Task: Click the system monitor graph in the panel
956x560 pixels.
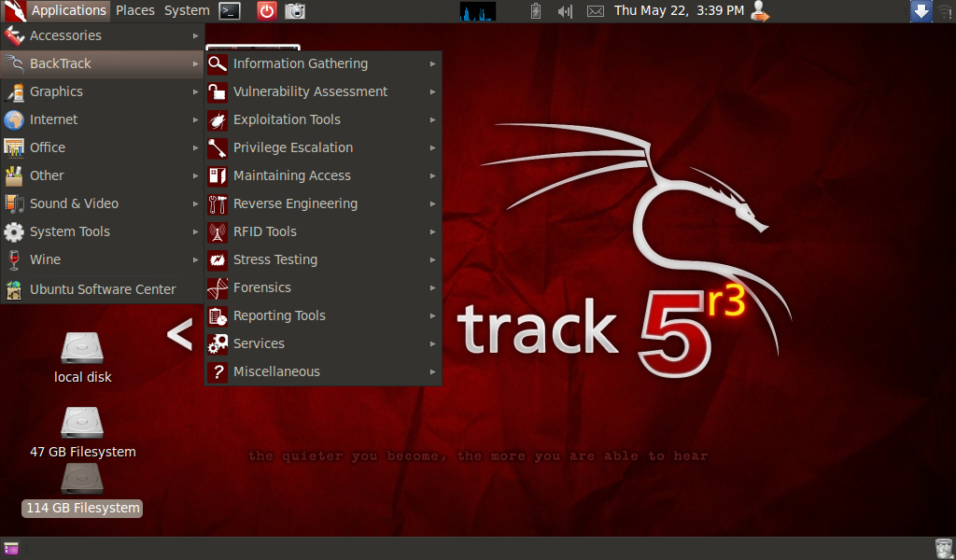Action: [477, 11]
